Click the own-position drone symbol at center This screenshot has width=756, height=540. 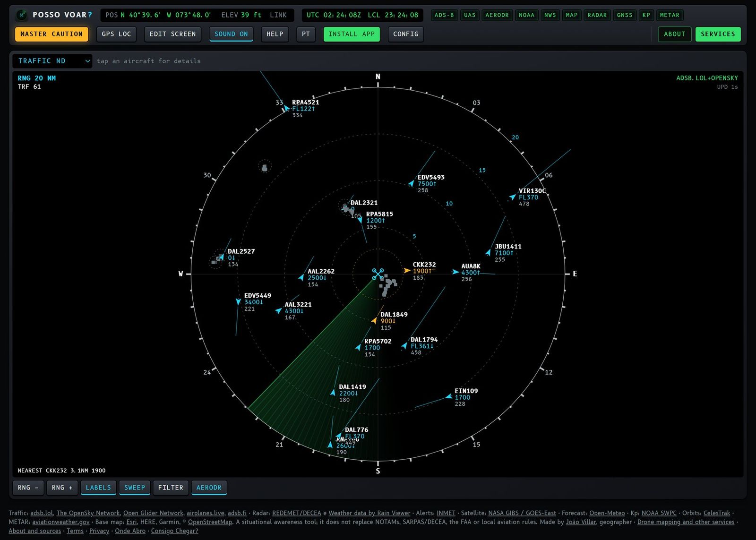(378, 274)
